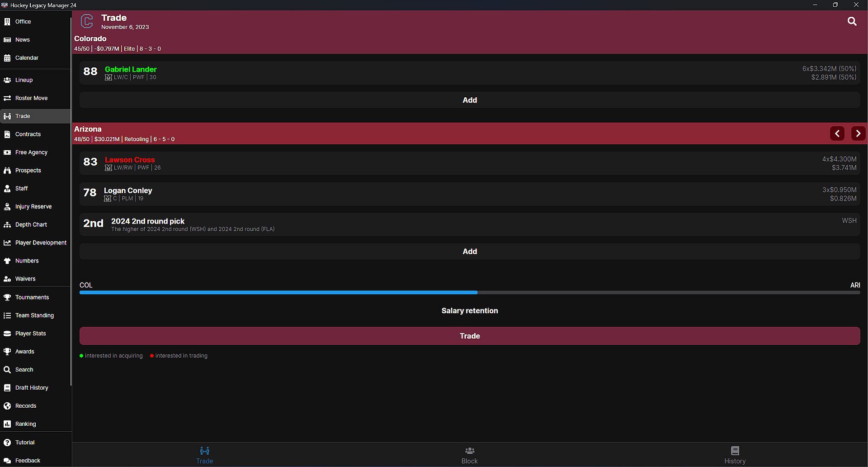Click Gabriel Lander's 6x$3.342M contract text

(829, 69)
